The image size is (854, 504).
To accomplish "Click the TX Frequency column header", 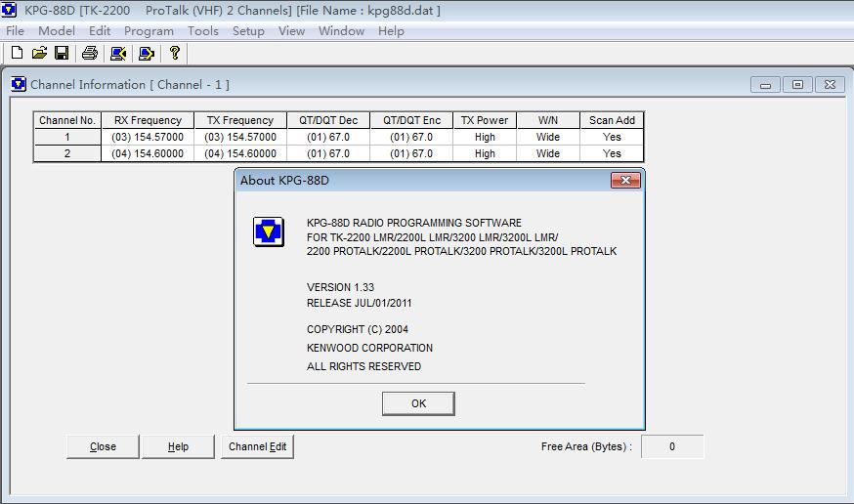I will pyautogui.click(x=240, y=120).
